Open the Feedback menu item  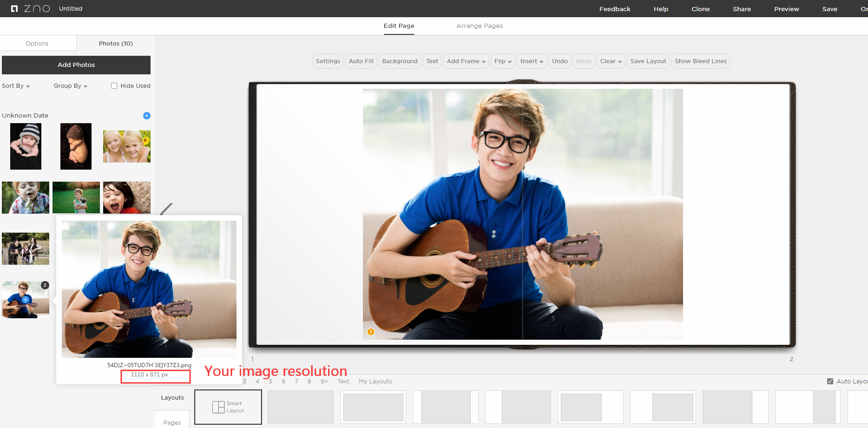tap(615, 9)
